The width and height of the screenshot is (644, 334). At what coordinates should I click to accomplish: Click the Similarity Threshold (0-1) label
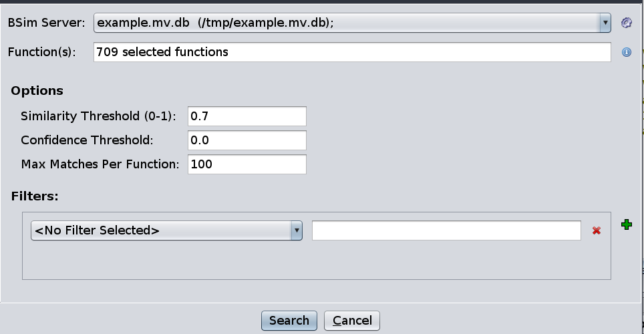click(98, 116)
